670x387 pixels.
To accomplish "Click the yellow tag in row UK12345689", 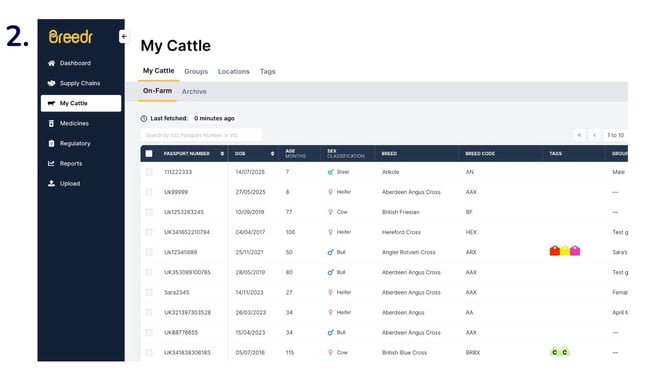I will click(x=565, y=251).
